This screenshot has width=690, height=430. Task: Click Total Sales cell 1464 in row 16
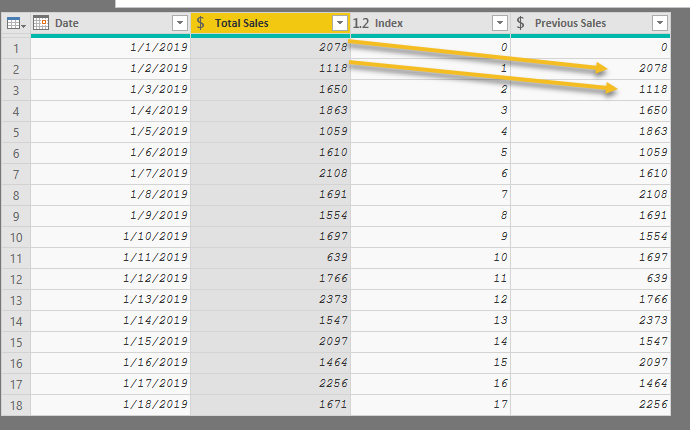271,363
